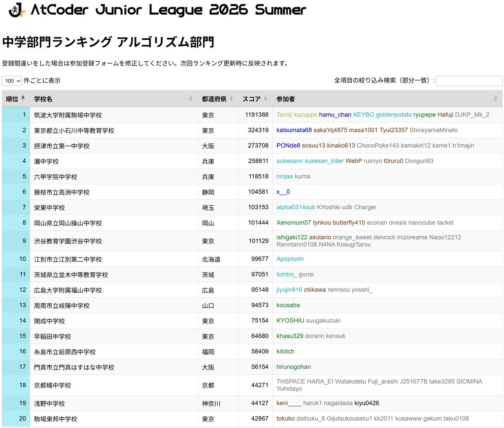Open participant KYOSHIU's profile link
The width and height of the screenshot is (504, 428).
tap(290, 321)
